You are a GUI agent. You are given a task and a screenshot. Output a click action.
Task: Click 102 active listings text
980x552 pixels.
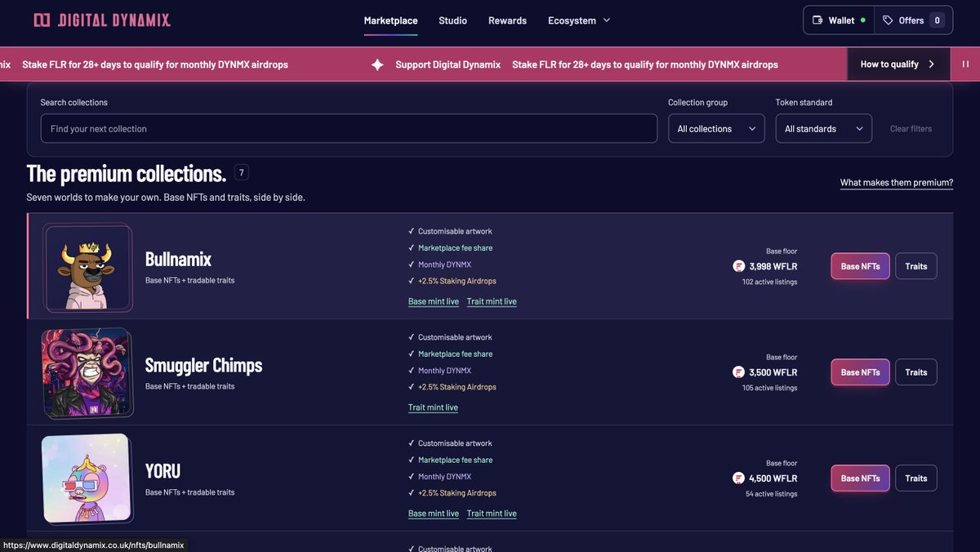coord(769,282)
